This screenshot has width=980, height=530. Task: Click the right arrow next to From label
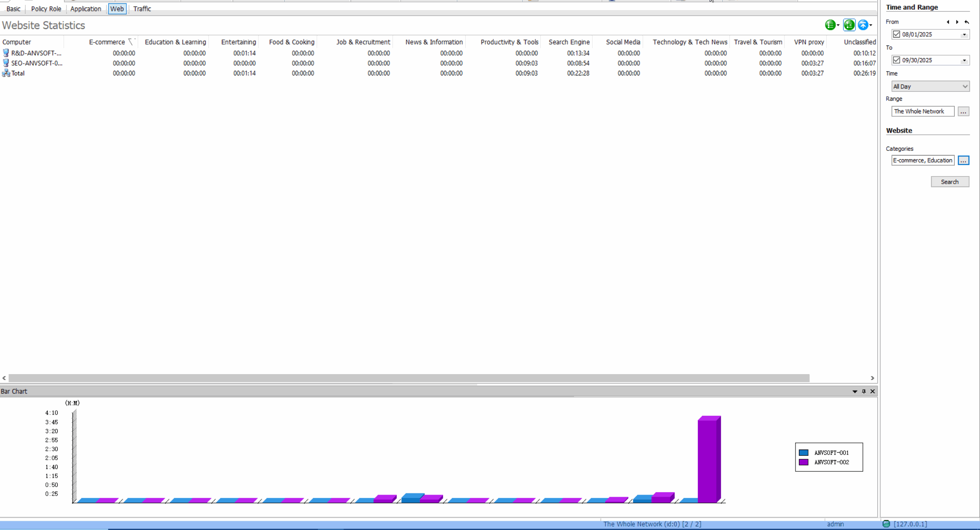pyautogui.click(x=956, y=22)
